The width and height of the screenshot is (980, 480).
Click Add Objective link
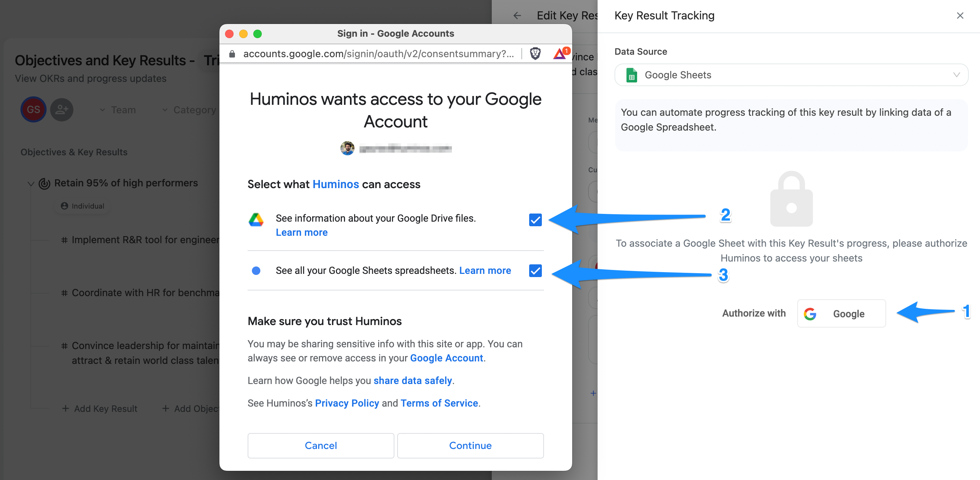click(190, 409)
